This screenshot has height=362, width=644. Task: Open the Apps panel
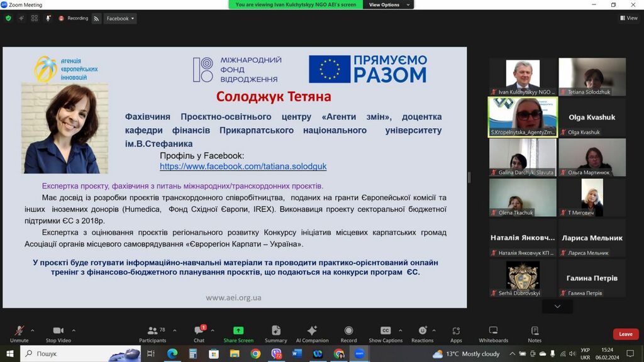456,334
